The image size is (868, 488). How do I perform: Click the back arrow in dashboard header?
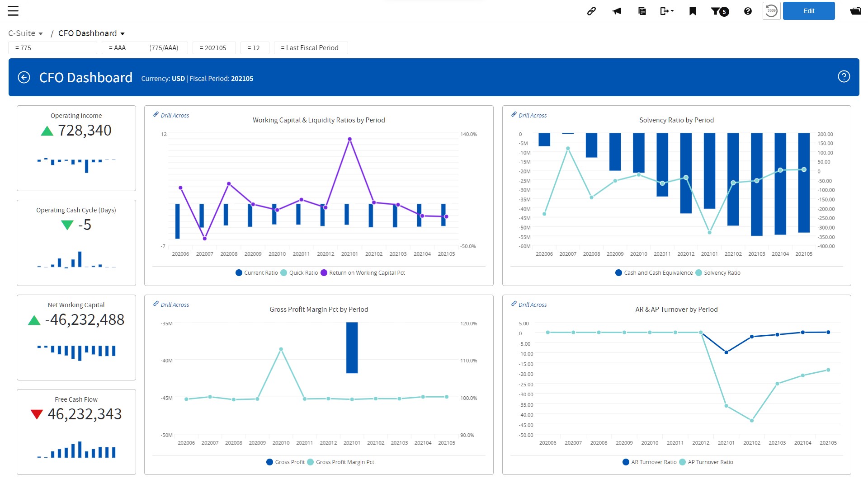click(24, 77)
